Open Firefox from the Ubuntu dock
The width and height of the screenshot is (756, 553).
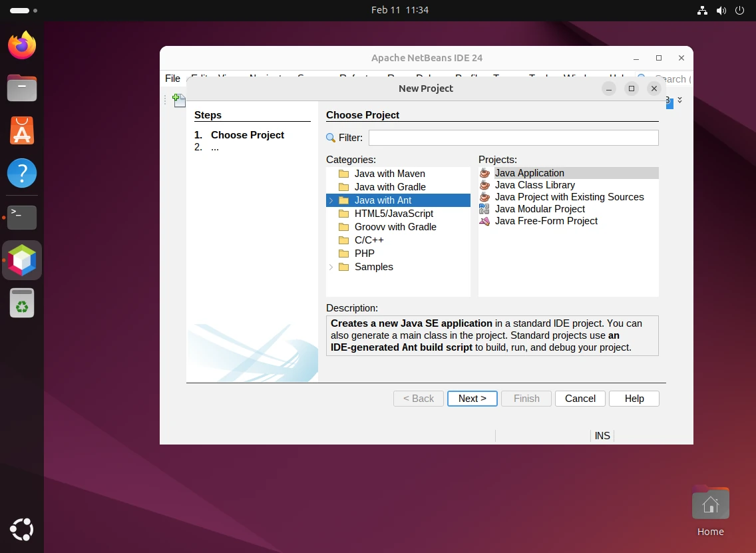22,45
